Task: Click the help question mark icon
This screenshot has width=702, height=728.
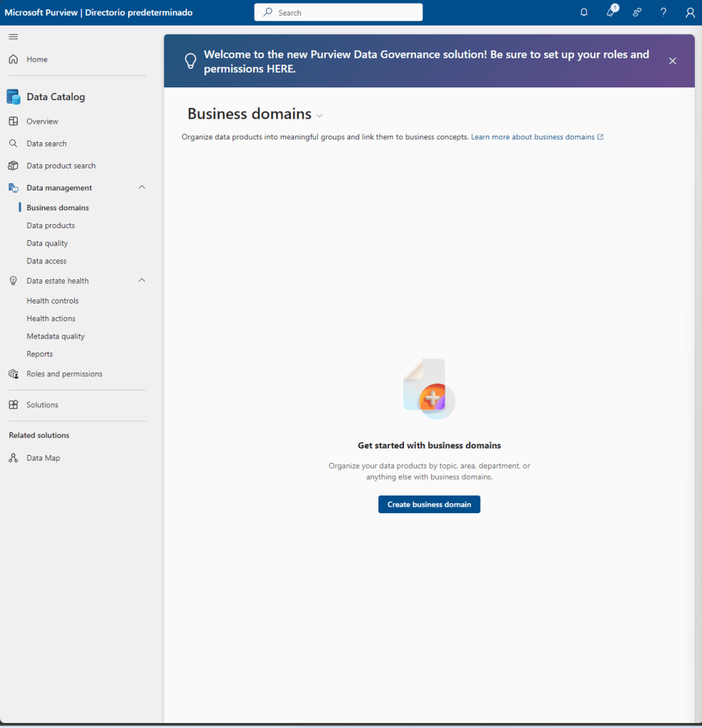Action: (663, 13)
